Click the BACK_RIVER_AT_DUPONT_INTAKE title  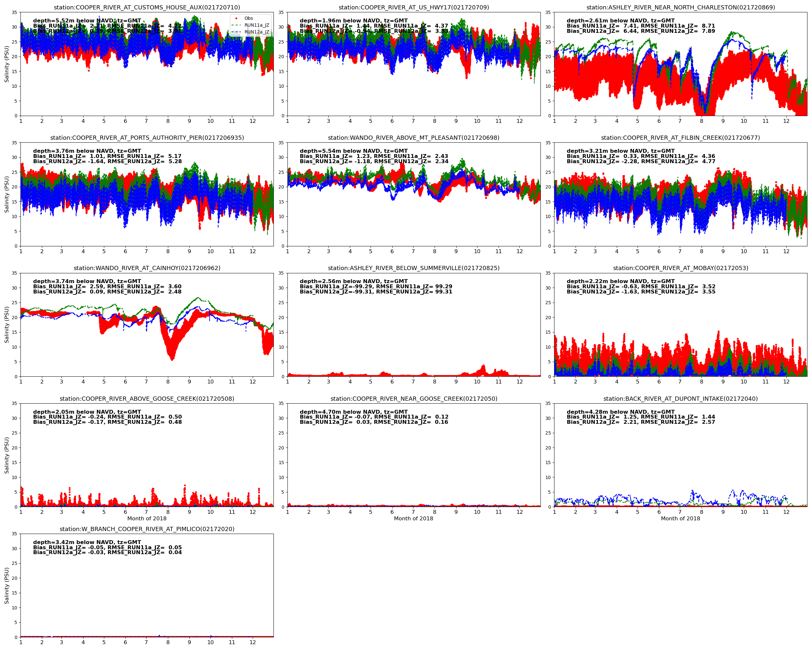[x=680, y=399]
